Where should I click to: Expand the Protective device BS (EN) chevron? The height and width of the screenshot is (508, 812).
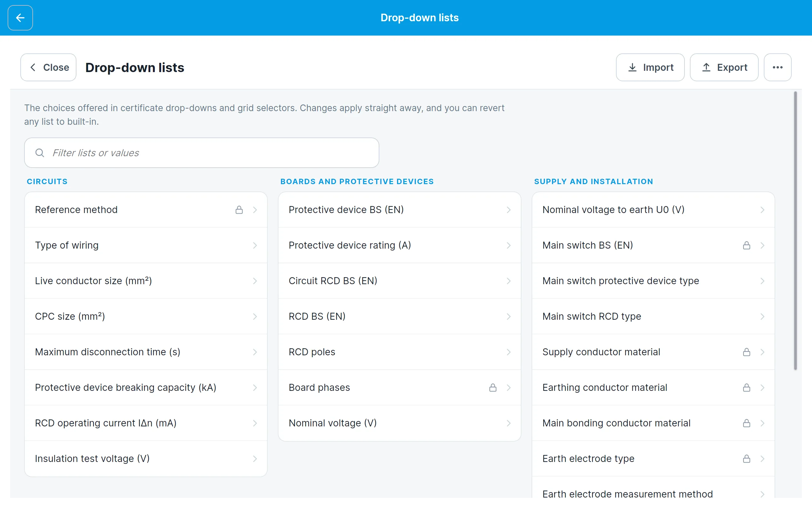click(x=509, y=210)
